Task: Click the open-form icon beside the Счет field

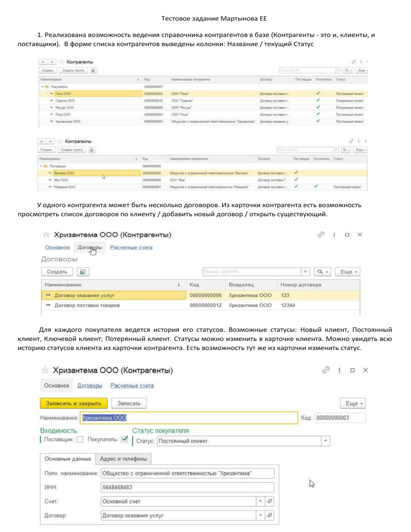Action: point(270,501)
